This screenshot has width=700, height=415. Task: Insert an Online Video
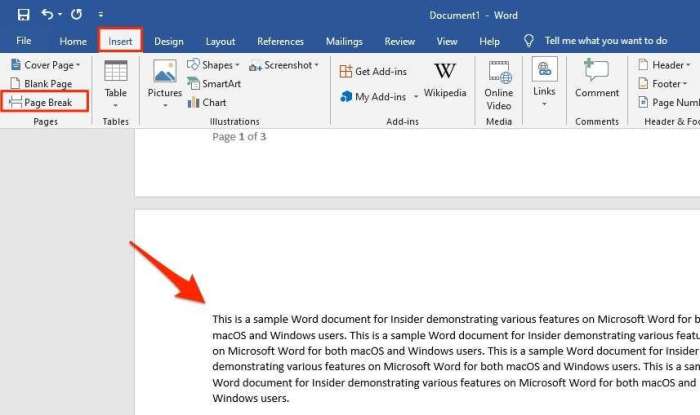499,86
